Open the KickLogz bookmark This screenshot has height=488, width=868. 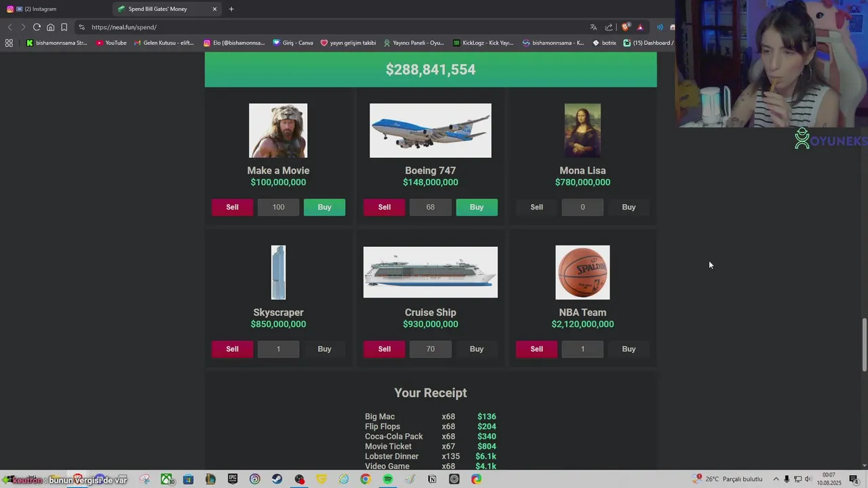(x=484, y=43)
